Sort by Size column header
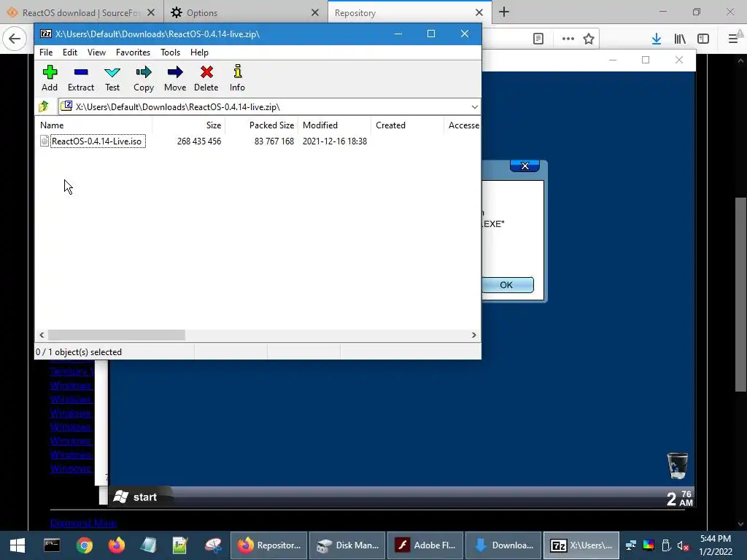747x560 pixels. coord(189,125)
